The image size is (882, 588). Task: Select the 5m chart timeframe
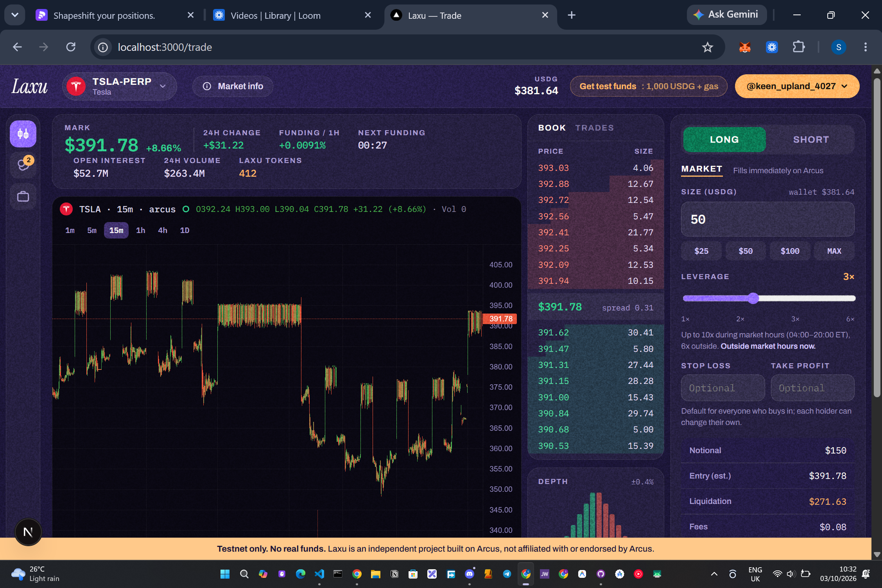click(x=92, y=230)
